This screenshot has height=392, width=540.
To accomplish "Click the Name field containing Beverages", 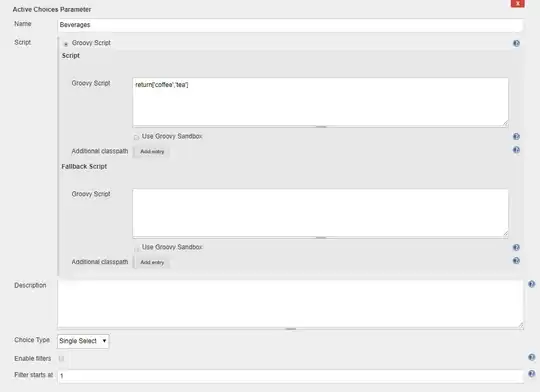I will pos(290,25).
